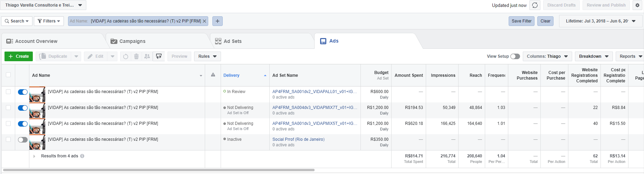This screenshot has height=174, width=644.
Task: Check the select-all header checkbox
Action: click(8, 75)
